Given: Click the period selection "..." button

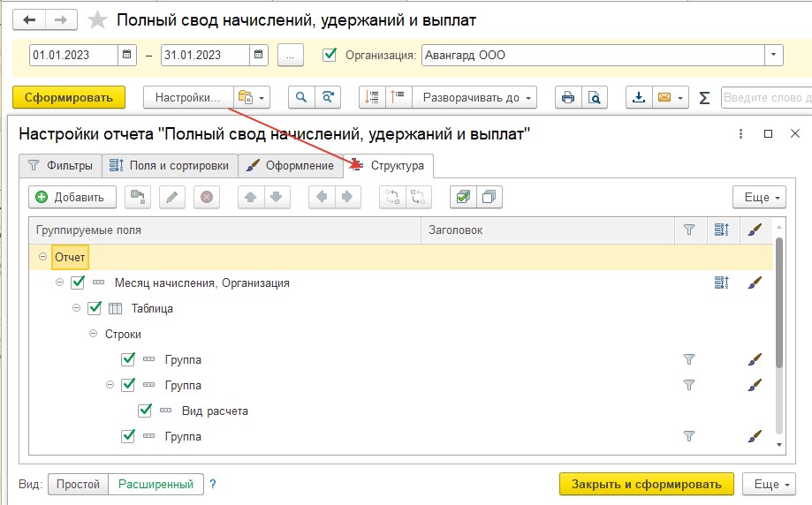Looking at the screenshot, I should (x=291, y=56).
